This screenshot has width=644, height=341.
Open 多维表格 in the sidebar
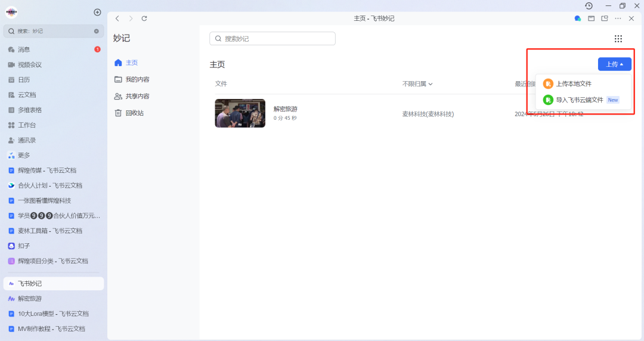pos(54,110)
